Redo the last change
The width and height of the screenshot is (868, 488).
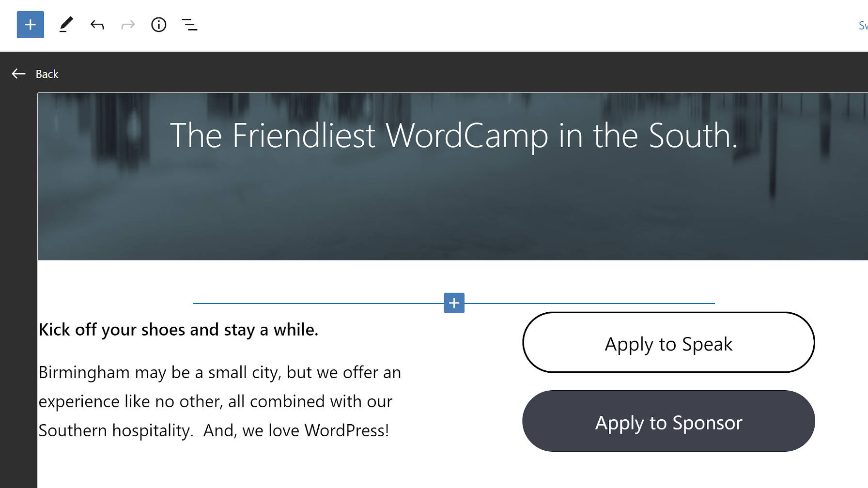[127, 25]
